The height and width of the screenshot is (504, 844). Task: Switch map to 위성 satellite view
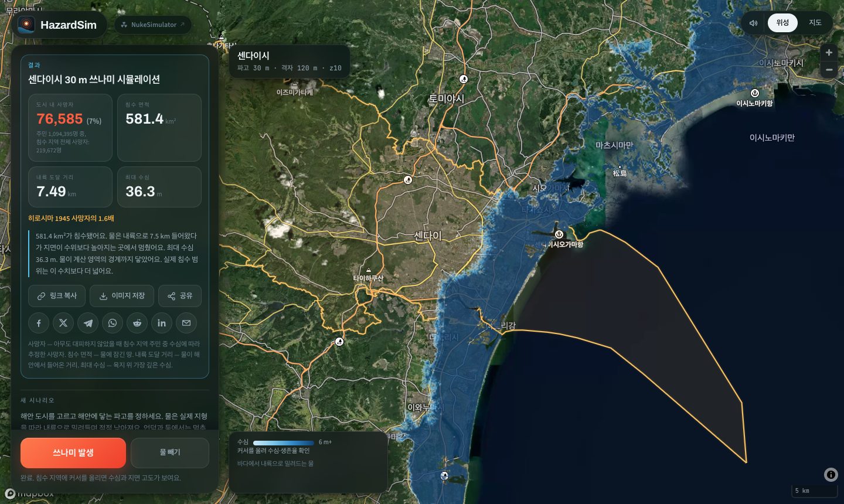[782, 23]
